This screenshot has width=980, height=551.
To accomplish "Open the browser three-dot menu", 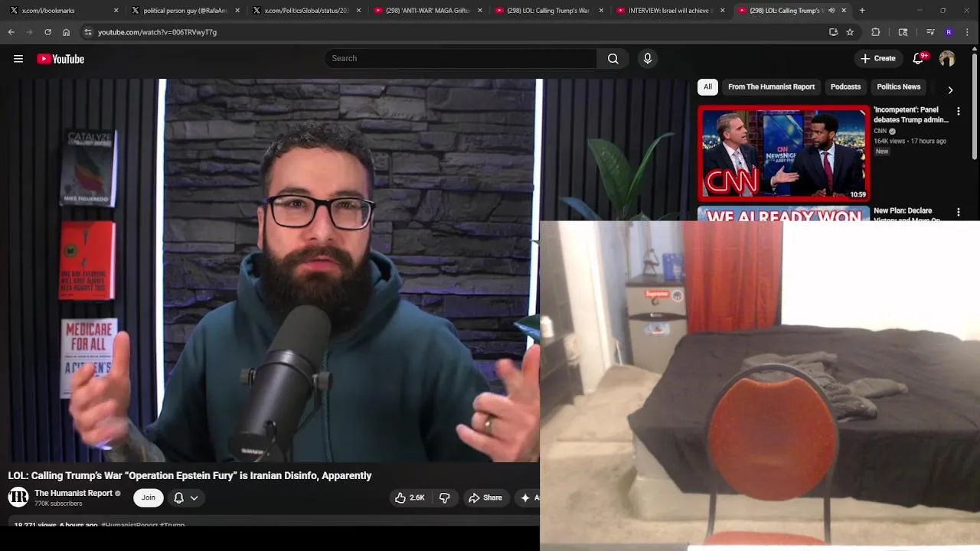I will tap(968, 32).
